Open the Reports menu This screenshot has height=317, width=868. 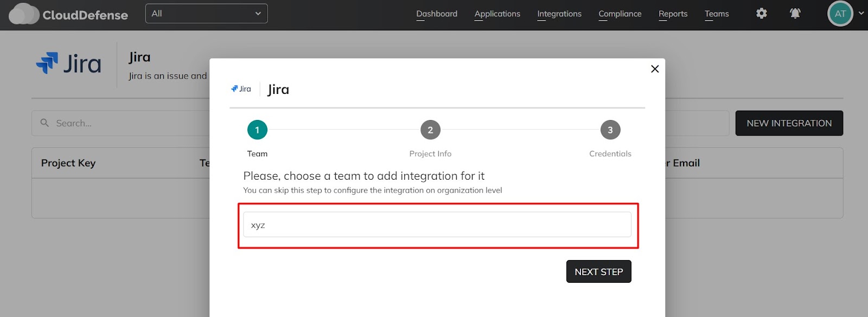click(673, 14)
